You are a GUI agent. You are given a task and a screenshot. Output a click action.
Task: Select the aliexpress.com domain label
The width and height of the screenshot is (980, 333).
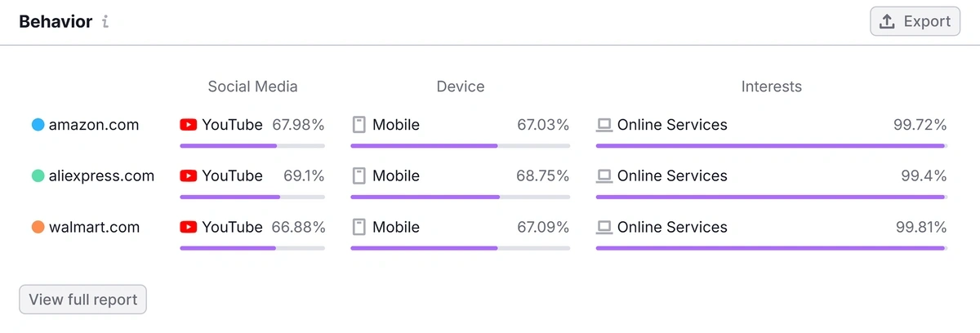click(101, 175)
